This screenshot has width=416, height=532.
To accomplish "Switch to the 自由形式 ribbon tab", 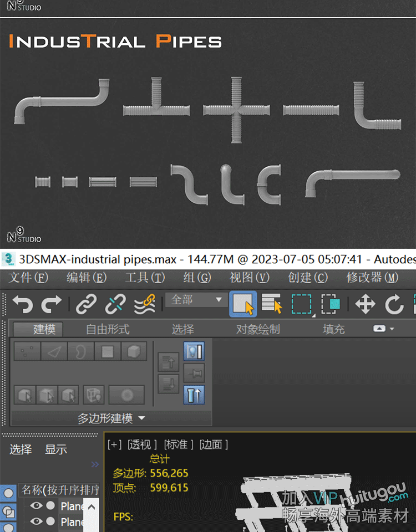I will pyautogui.click(x=108, y=329).
